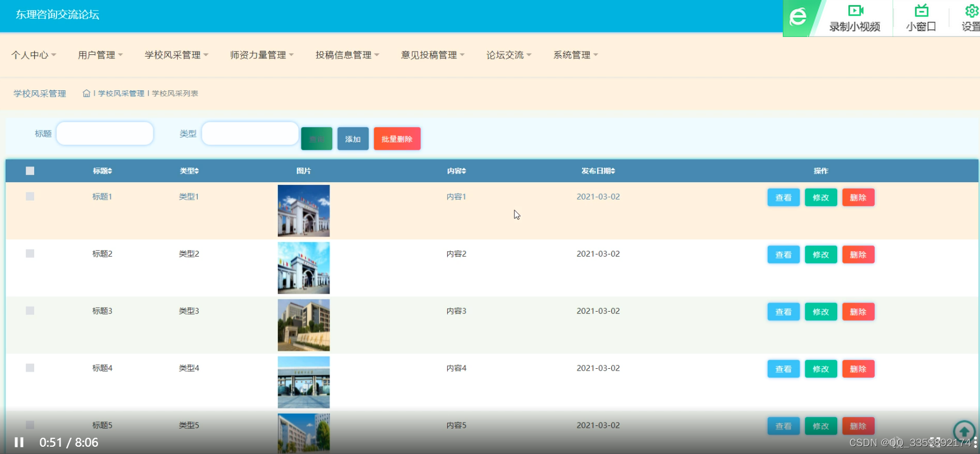This screenshot has height=454, width=980.
Task: Click 查看 for 标题1 row
Action: coord(783,197)
